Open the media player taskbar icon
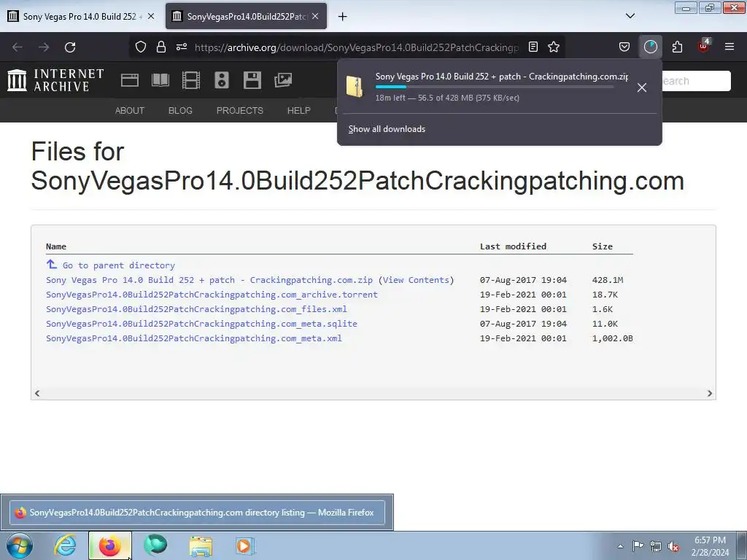The height and width of the screenshot is (560, 747). click(245, 545)
